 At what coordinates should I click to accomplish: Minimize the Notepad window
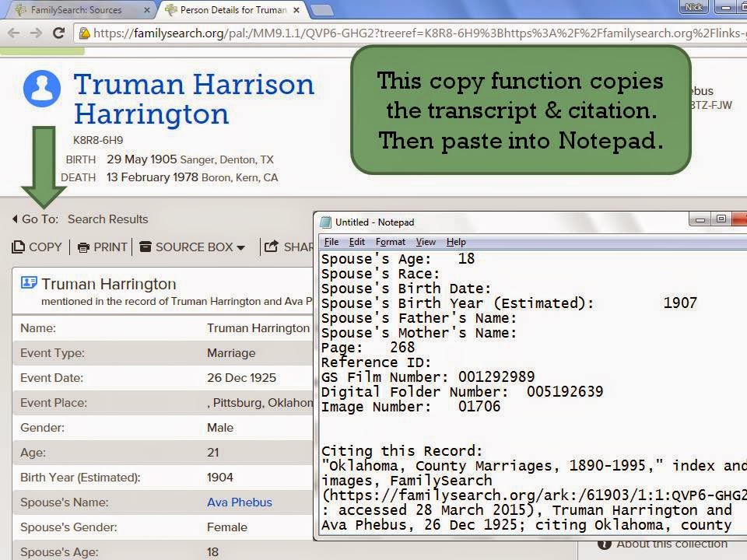(700, 219)
